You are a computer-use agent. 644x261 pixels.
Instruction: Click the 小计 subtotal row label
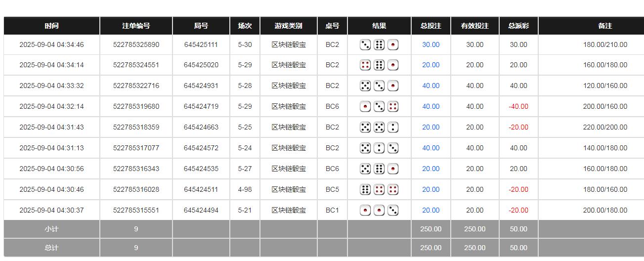[51, 229]
